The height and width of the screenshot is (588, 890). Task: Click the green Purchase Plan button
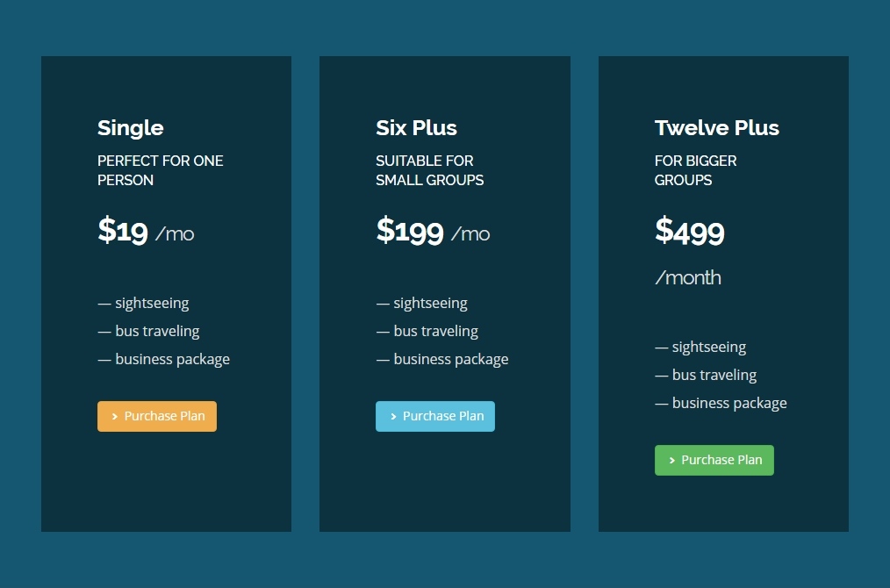pos(714,460)
